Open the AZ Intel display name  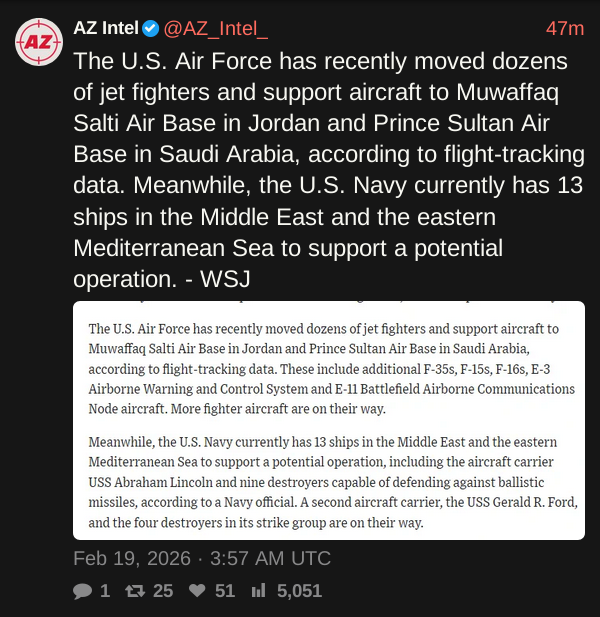(106, 28)
